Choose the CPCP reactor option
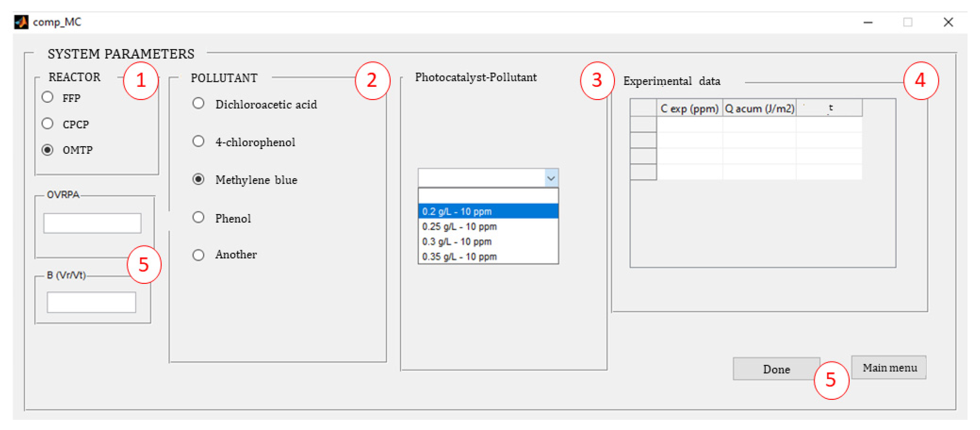The height and width of the screenshot is (430, 980). (x=48, y=124)
